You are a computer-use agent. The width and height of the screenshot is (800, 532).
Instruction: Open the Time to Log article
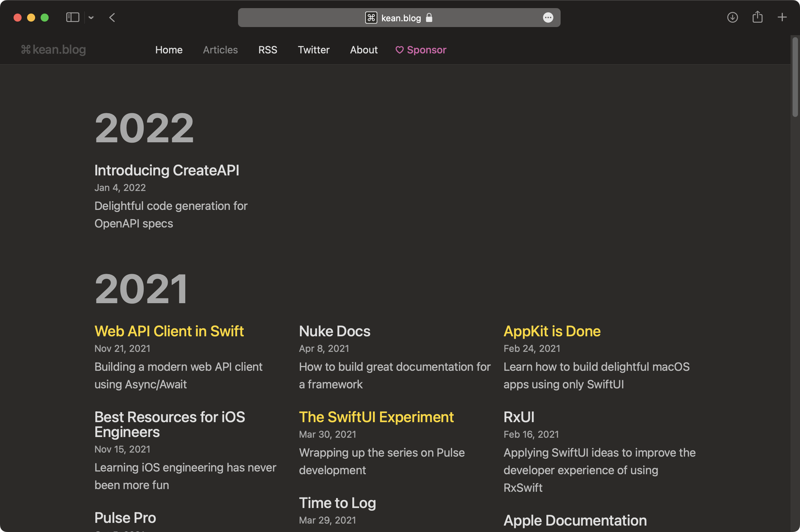click(x=337, y=503)
